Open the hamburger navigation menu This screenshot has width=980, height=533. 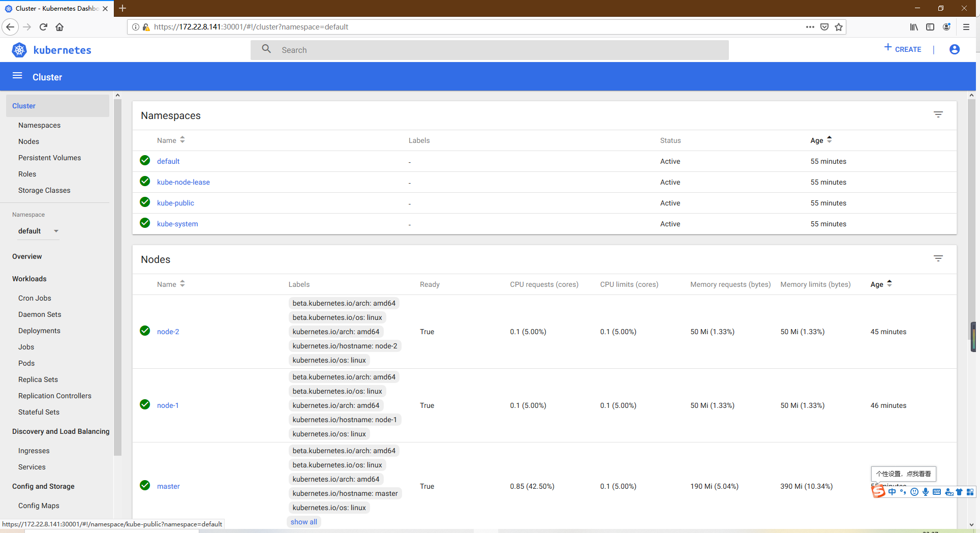[17, 76]
